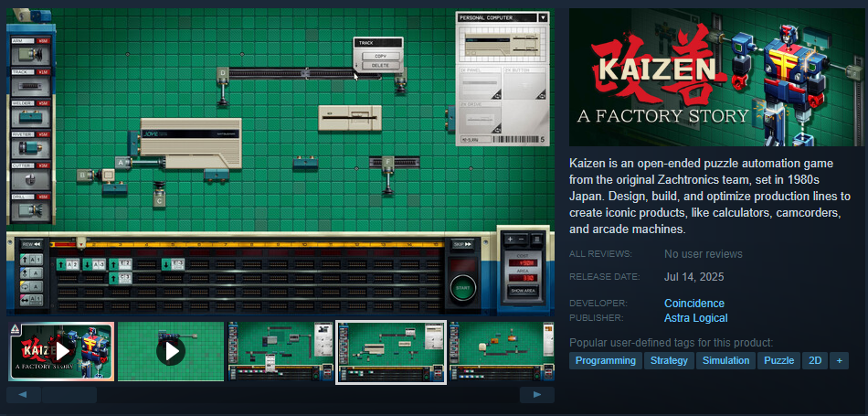Image resolution: width=868 pixels, height=416 pixels.
Task: Open the Strategy tag
Action: 669,360
